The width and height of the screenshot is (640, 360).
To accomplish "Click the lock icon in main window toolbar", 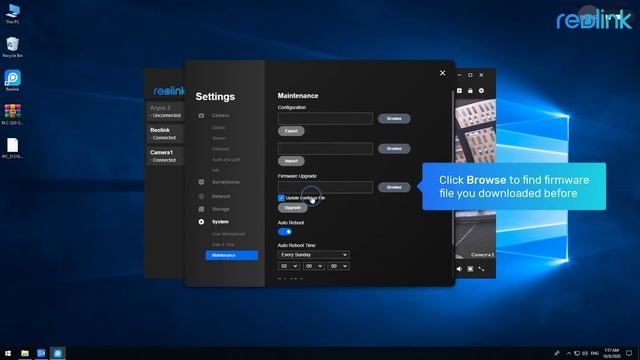I will tap(470, 91).
